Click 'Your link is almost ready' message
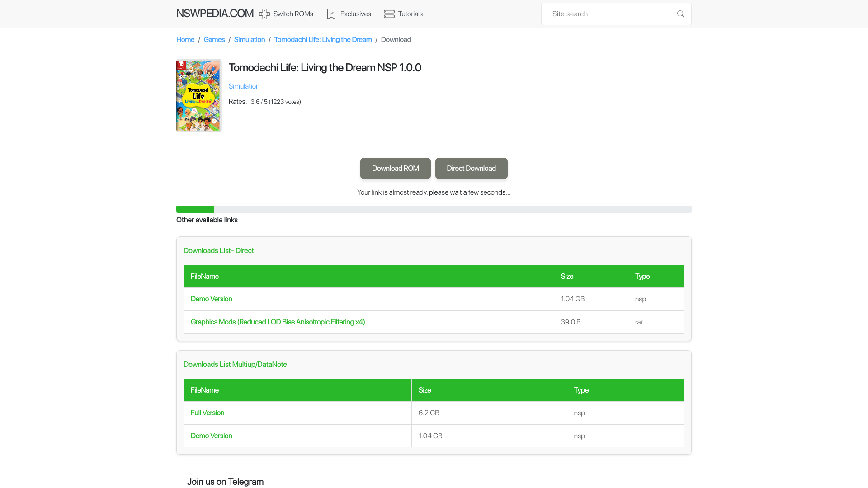The width and height of the screenshot is (868, 488). [x=434, y=192]
